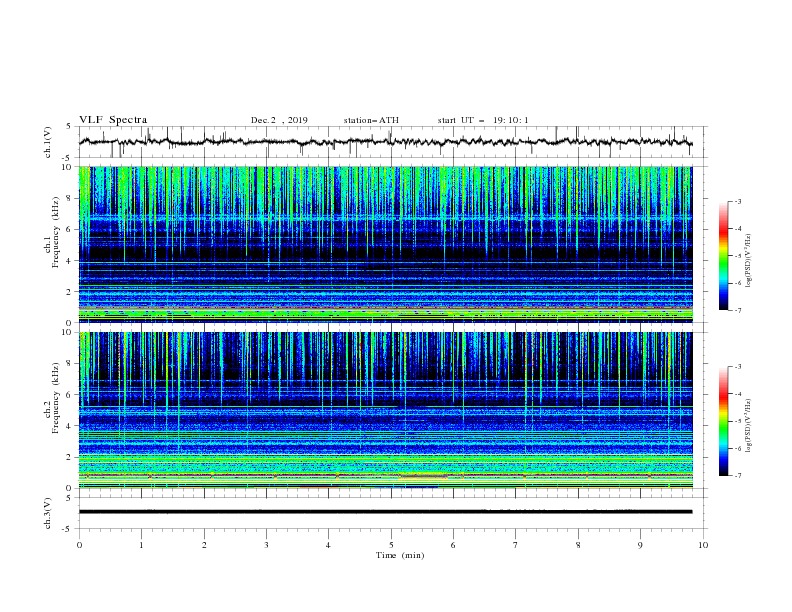
Task: Click the 'station=ATH' label
Action: coord(371,120)
